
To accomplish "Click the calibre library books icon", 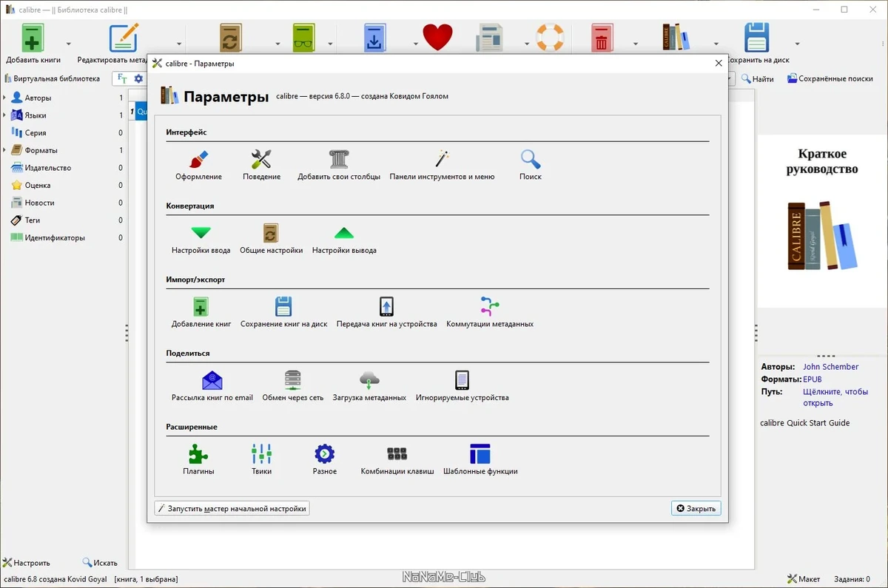I will [675, 37].
